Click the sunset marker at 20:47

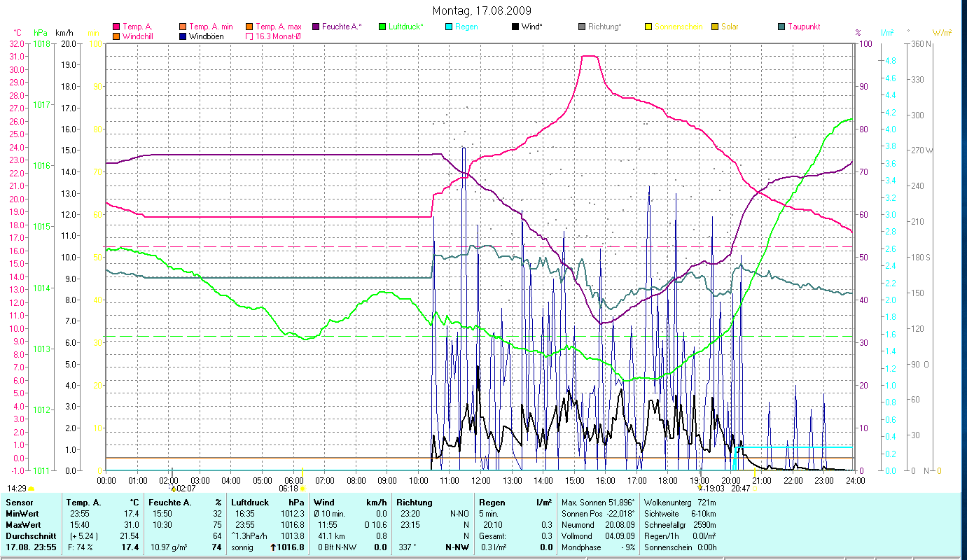(x=754, y=488)
